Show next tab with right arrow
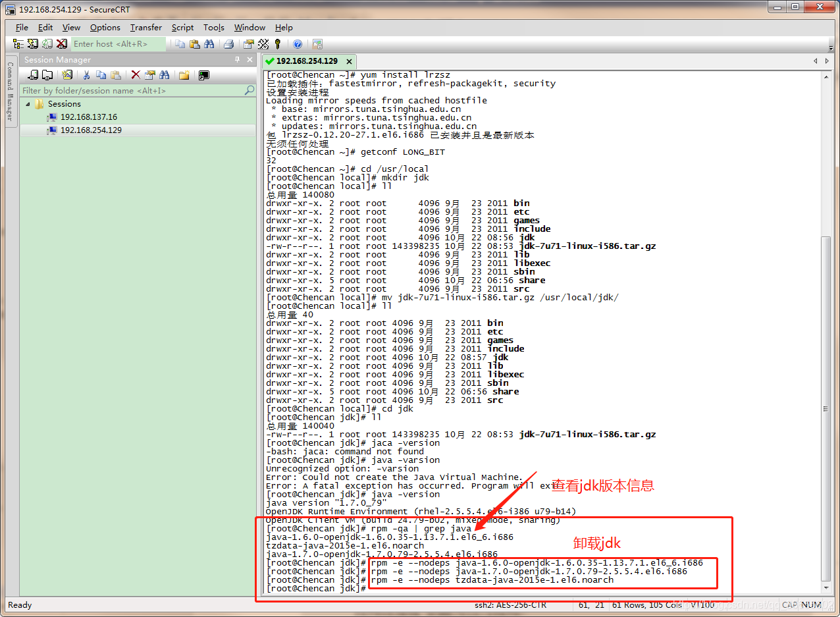Screen dimensions: 840x617 coord(828,61)
